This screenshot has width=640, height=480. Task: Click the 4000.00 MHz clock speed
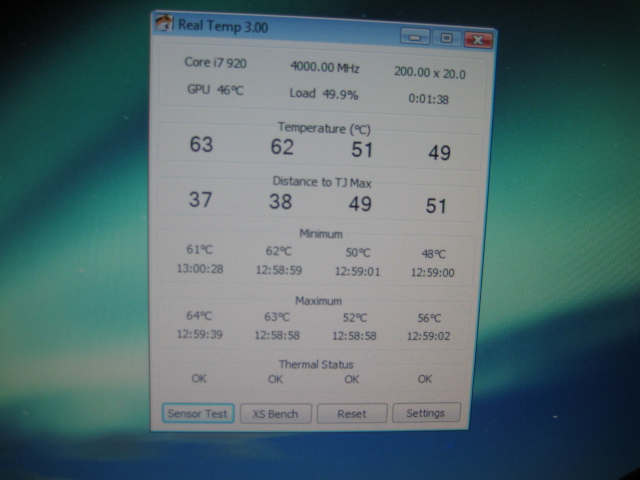tap(324, 67)
